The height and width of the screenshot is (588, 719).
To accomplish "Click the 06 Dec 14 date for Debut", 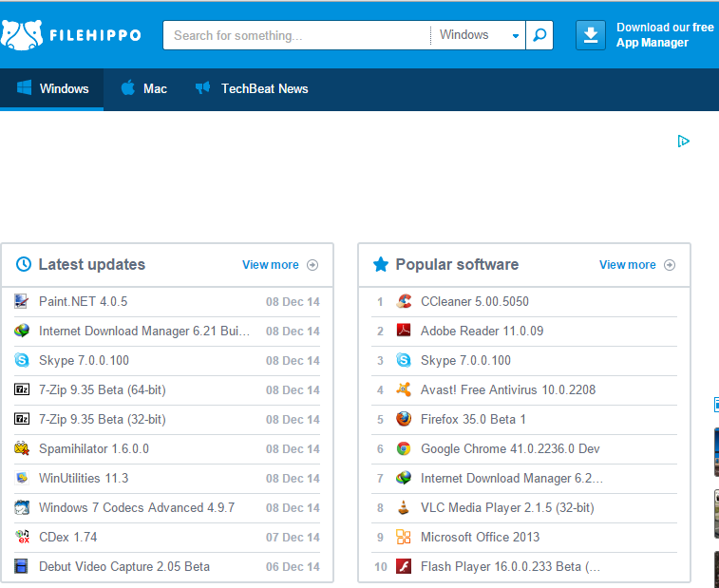I will 293,566.
